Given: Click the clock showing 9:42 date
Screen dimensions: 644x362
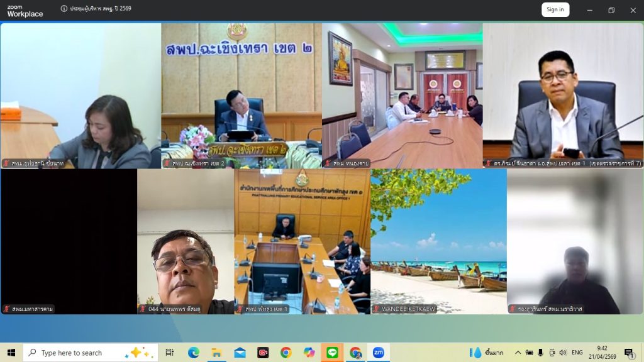Looking at the screenshot, I should (602, 353).
